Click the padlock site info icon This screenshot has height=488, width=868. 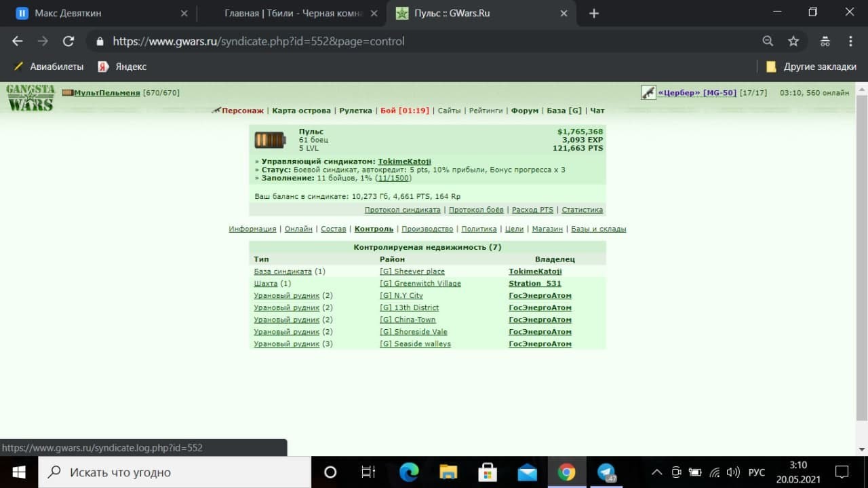100,41
